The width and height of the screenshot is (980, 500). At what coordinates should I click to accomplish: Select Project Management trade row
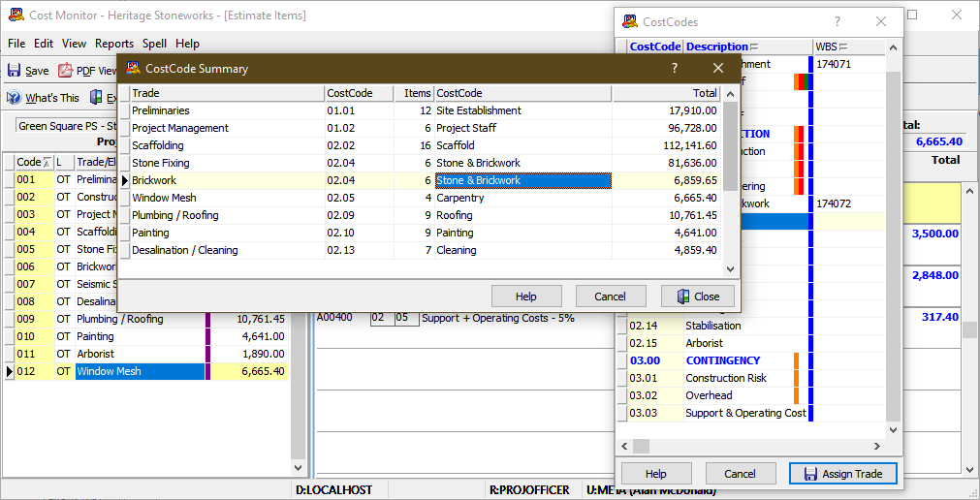pyautogui.click(x=420, y=128)
